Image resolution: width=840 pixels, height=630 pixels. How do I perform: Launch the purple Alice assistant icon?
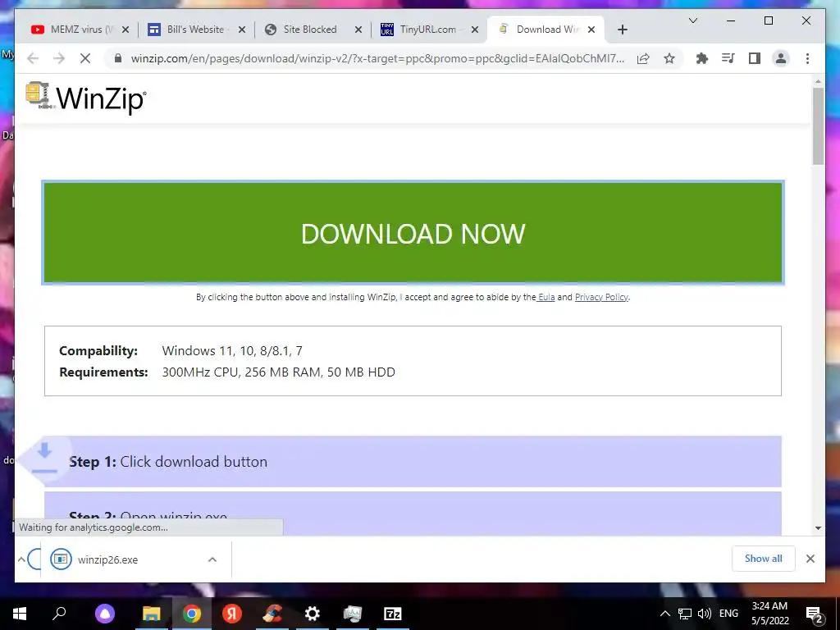coord(105,614)
